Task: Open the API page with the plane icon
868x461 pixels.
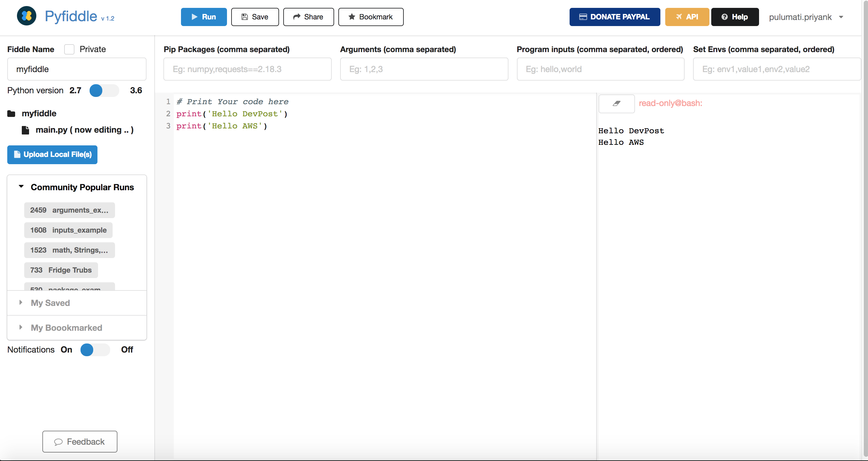Action: pyautogui.click(x=687, y=17)
